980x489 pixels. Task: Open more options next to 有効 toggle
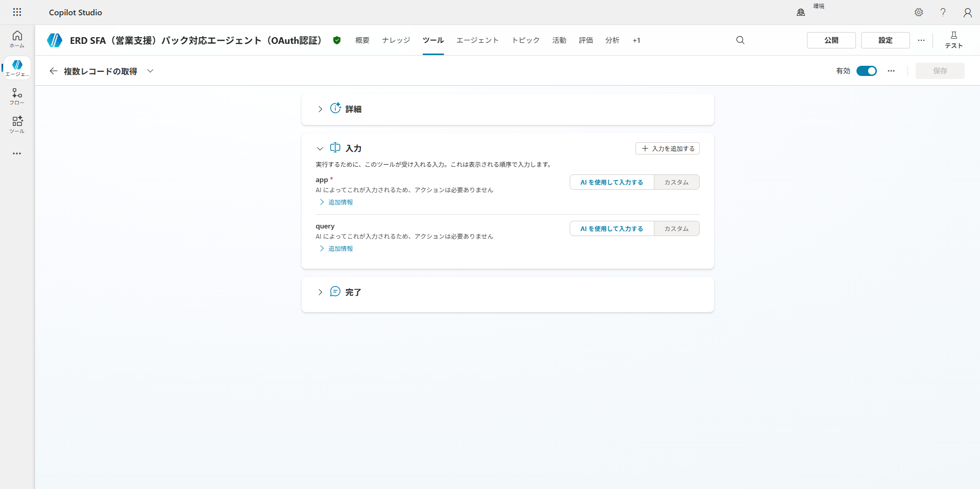[891, 71]
